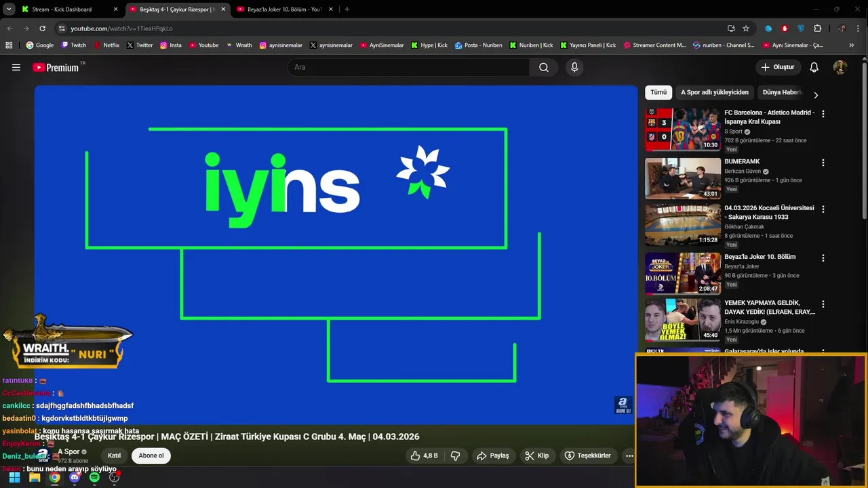Select the A Spor adlı yükleyiciden chip
This screenshot has width=868, height=488.
(715, 92)
